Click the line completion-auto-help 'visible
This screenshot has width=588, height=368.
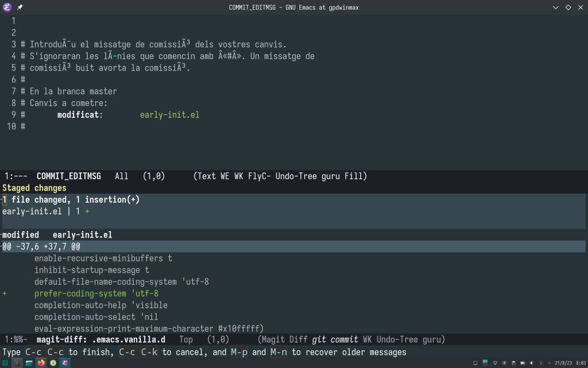(101, 305)
